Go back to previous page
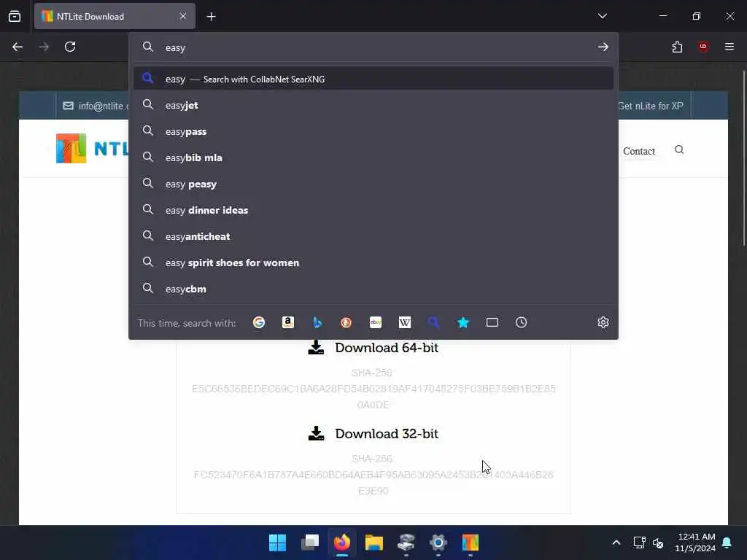The width and height of the screenshot is (747, 560). (18, 47)
